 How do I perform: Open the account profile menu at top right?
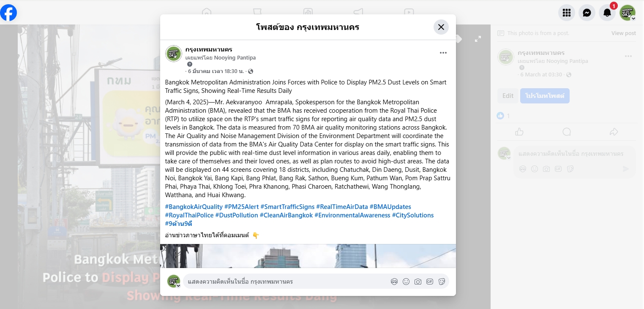tap(628, 13)
